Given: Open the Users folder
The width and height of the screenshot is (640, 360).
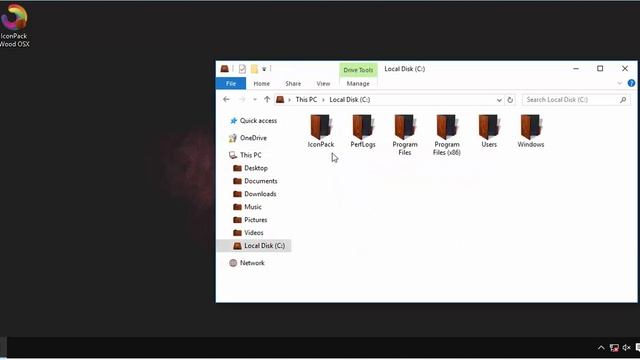Looking at the screenshot, I should point(489,131).
